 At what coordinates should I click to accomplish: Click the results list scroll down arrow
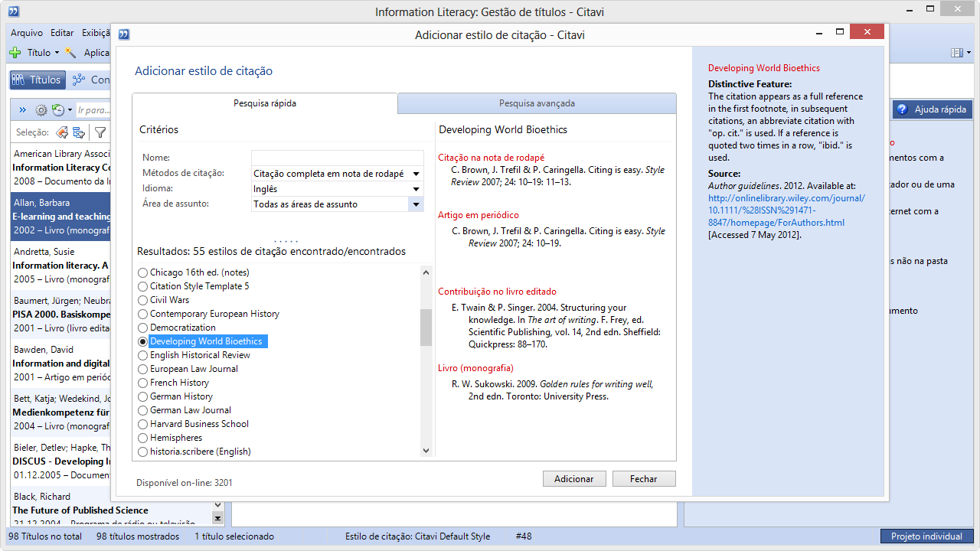click(426, 451)
